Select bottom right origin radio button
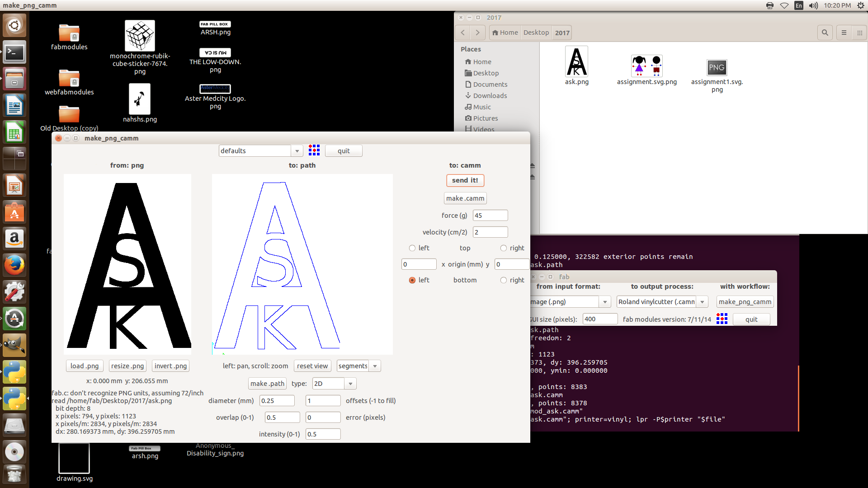The image size is (868, 488). coord(503,280)
